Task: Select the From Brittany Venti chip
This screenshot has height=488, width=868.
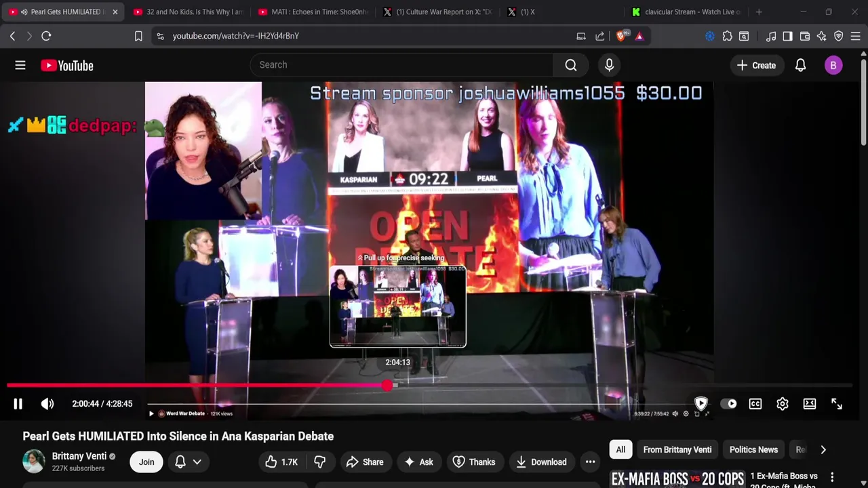Action: tap(677, 449)
